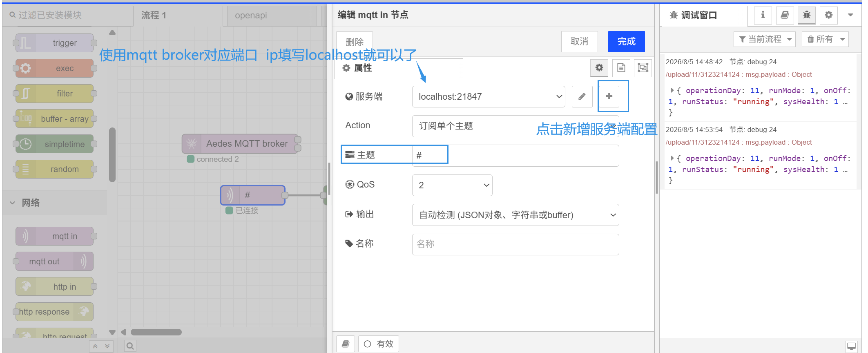Click the 主题 topic input field
The width and height of the screenshot is (868, 353).
(x=515, y=156)
